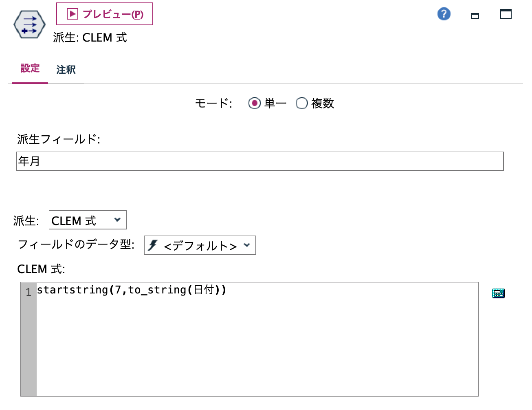532x410 pixels.
Task: Open the expression builder calculator icon
Action: (x=499, y=293)
